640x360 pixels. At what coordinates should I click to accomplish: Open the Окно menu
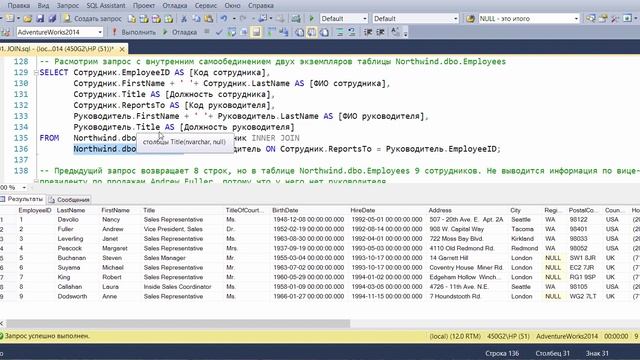tap(233, 6)
